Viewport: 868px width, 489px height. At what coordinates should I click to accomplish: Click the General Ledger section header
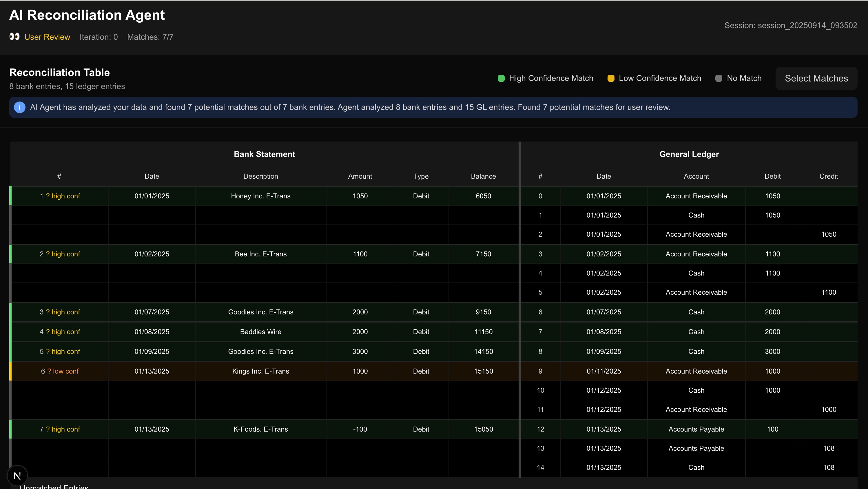tap(689, 154)
